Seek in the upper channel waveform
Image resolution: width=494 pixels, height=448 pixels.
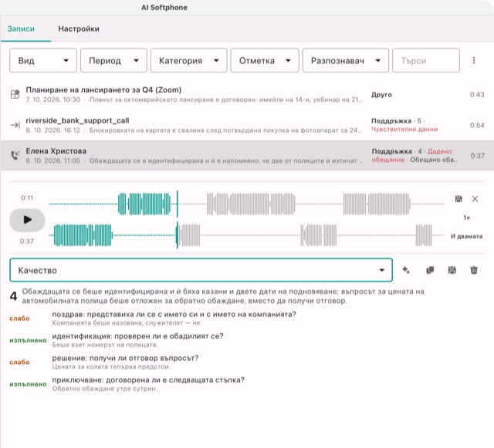click(x=246, y=204)
